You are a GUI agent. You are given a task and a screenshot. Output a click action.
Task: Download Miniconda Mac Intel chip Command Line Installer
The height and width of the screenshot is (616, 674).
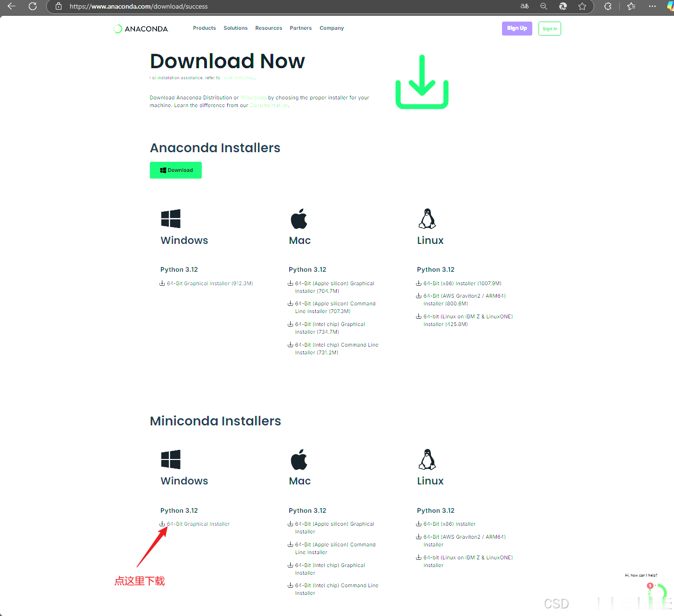click(333, 589)
